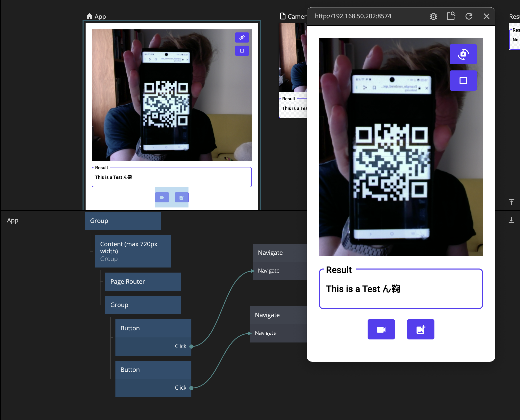The image size is (520, 420).
Task: Click the video camera button in large preview
Action: (x=381, y=329)
